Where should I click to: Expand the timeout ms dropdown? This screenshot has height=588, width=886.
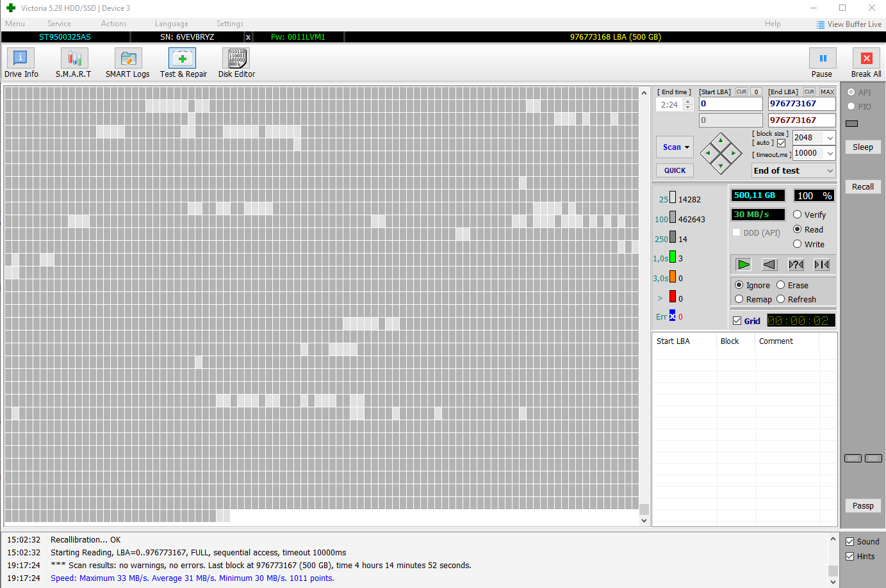[830, 154]
